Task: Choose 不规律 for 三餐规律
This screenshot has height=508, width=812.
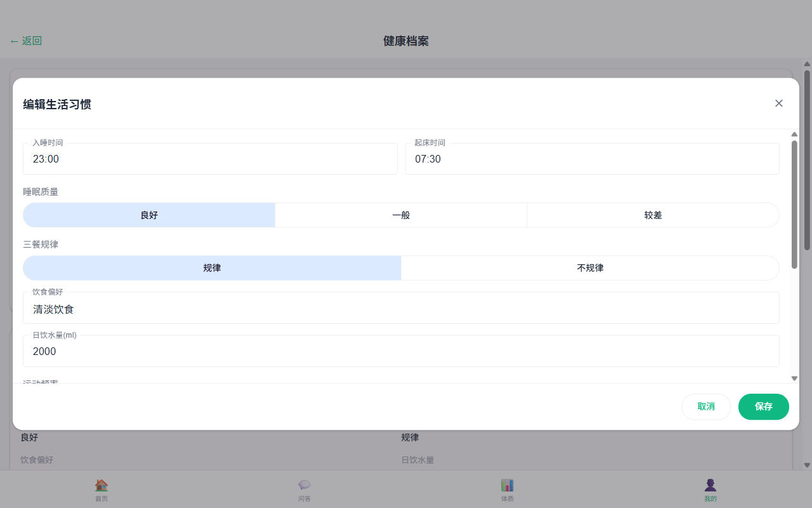Action: tap(590, 268)
